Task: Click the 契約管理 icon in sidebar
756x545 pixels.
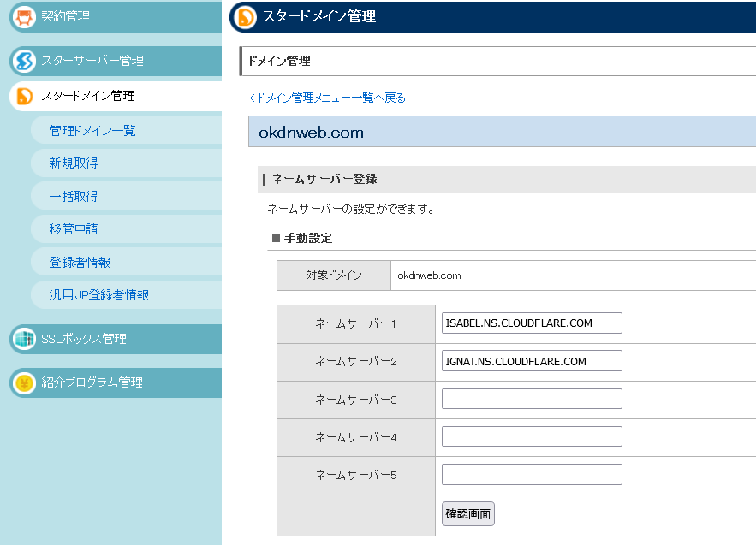Action: click(25, 17)
